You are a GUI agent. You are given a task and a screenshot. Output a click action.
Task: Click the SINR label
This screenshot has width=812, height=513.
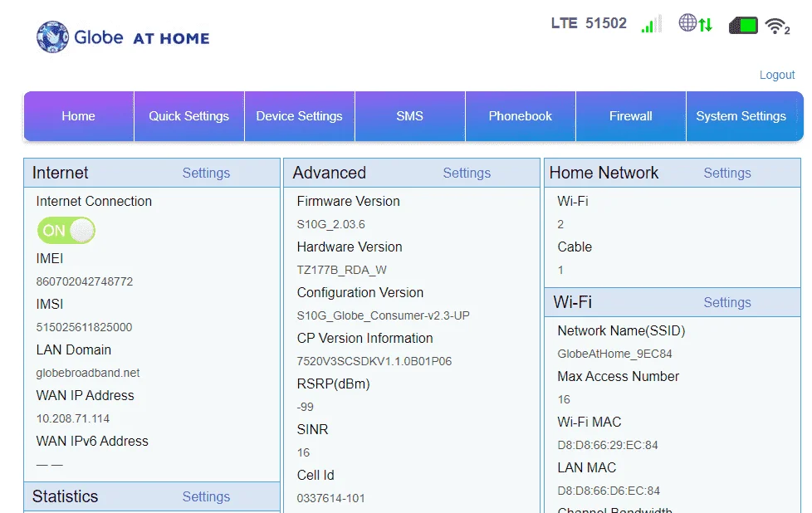coord(312,430)
